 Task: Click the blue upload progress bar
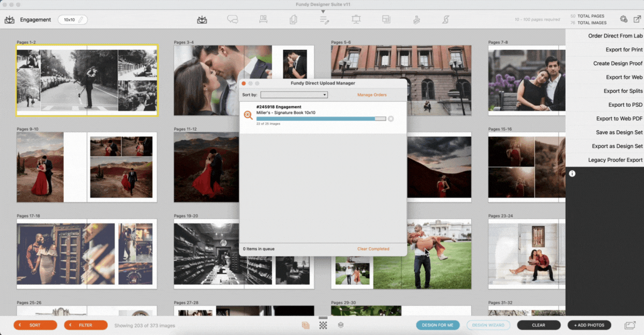click(x=321, y=118)
